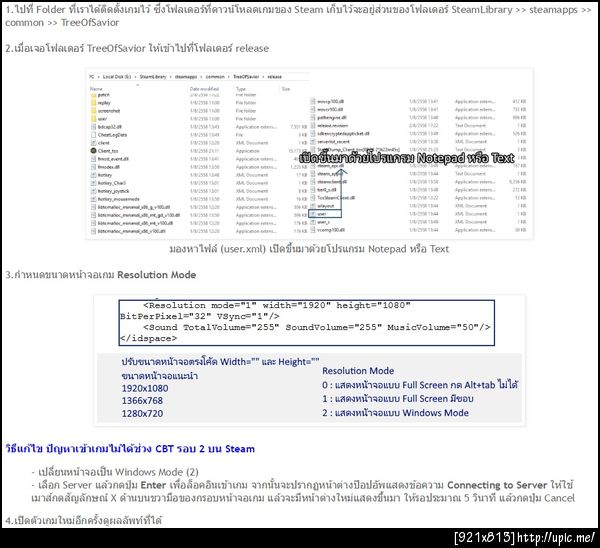Open the patch folder icon

(x=93, y=95)
